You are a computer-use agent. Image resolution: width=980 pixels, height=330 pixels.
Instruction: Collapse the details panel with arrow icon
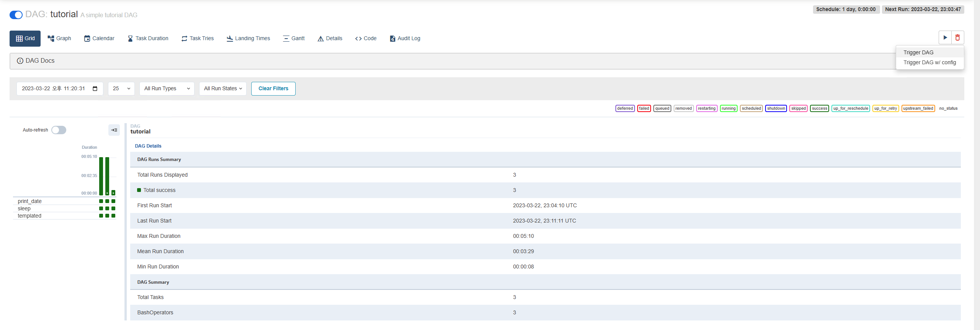click(x=114, y=130)
